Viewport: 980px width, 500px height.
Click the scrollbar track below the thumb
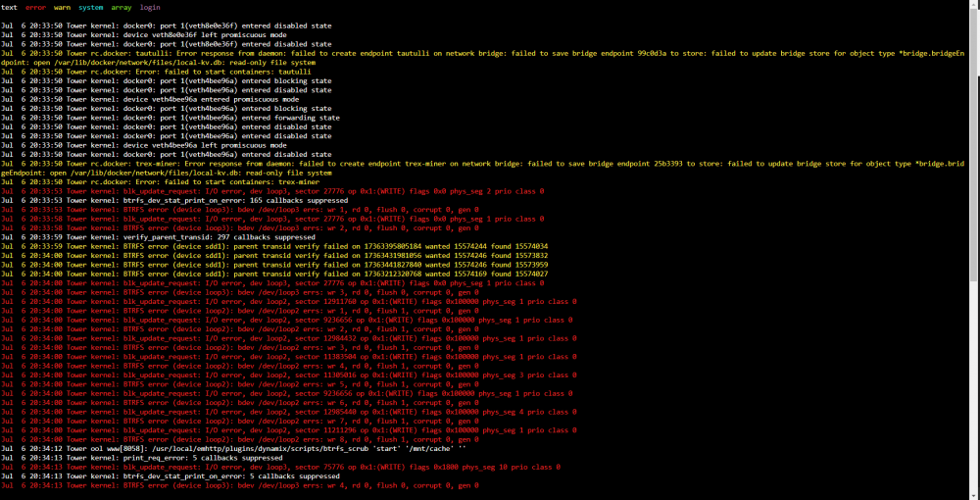tap(975, 387)
